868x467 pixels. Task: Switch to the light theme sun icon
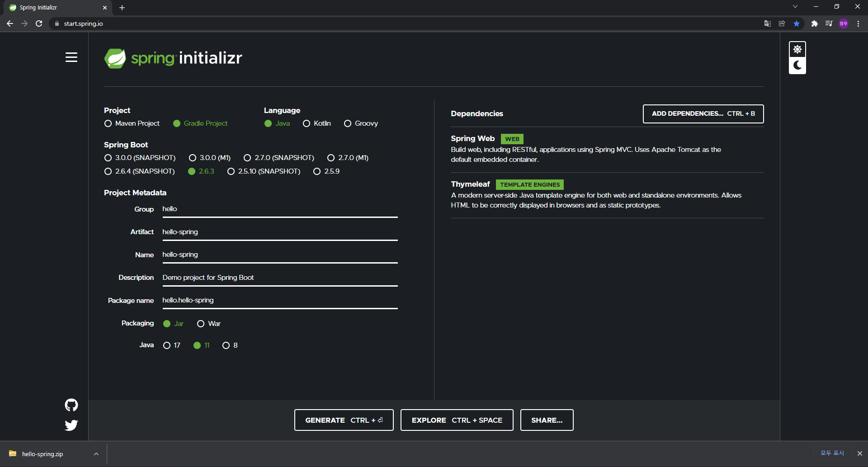(x=797, y=49)
